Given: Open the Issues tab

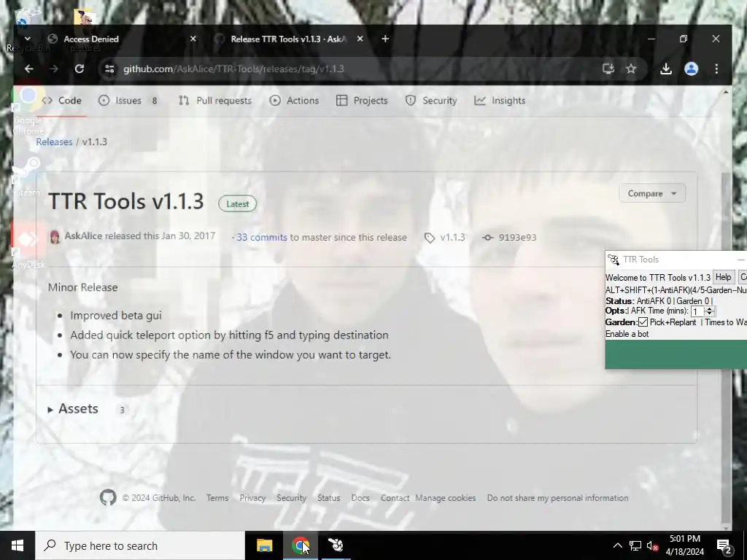Looking at the screenshot, I should pyautogui.click(x=128, y=101).
